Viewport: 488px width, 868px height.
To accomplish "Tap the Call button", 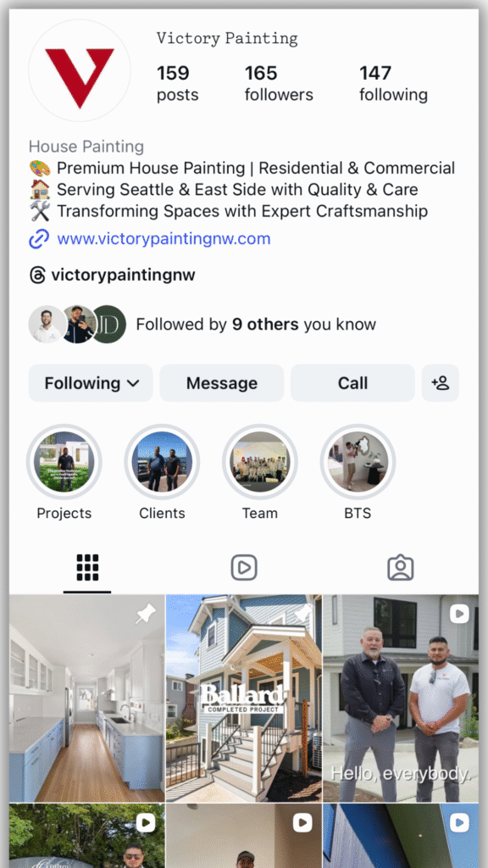I will (353, 383).
